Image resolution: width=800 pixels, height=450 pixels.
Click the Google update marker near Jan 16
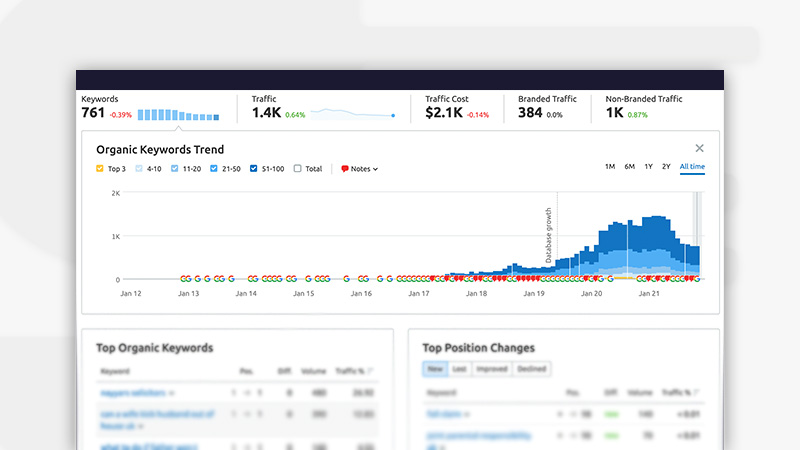(x=363, y=279)
